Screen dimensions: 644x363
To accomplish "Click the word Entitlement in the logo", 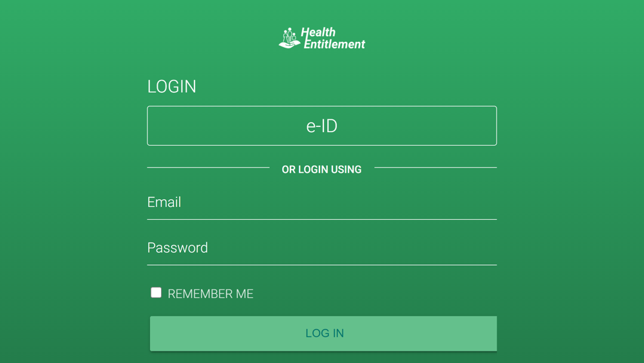I will tap(334, 44).
